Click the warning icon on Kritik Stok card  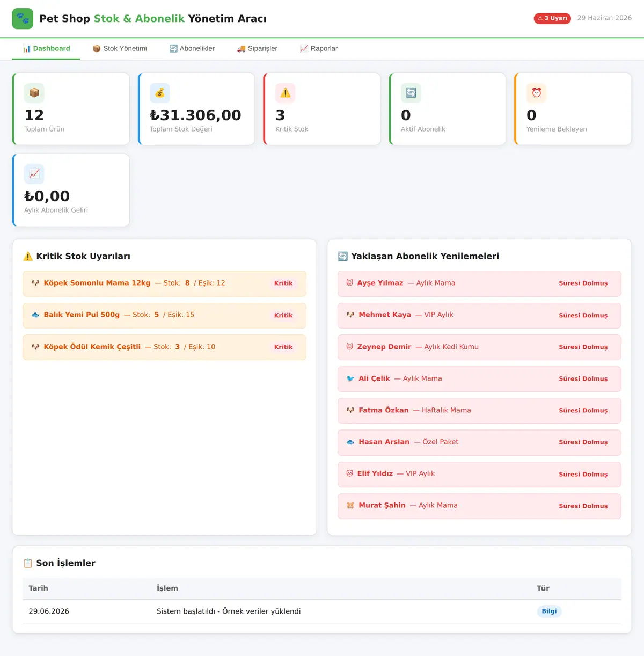click(x=286, y=93)
